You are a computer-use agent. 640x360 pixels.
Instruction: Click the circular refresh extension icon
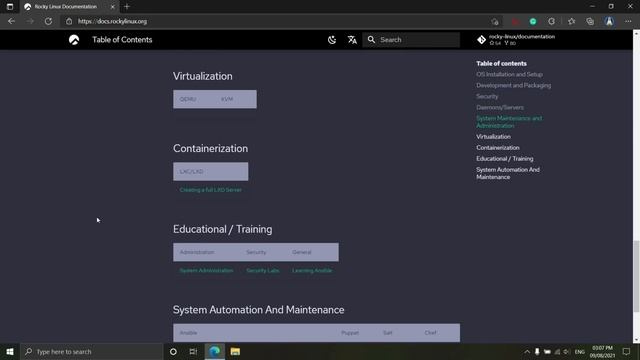click(551, 21)
